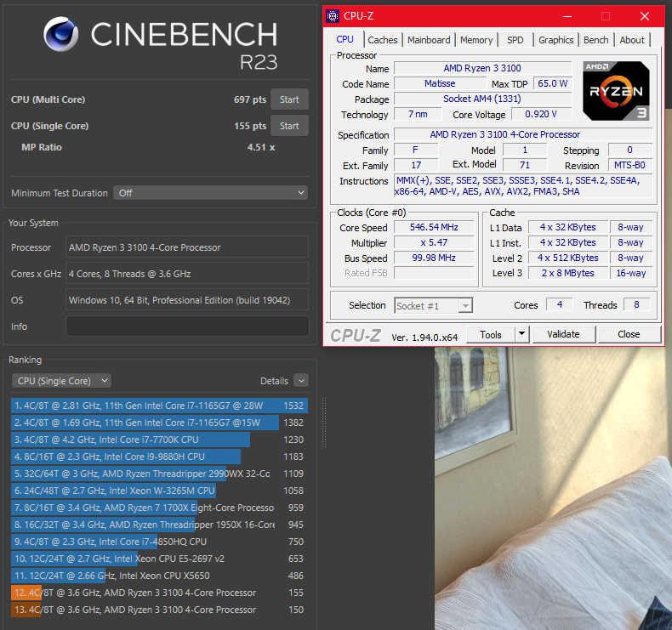Select ranking row 9 Core i7-4850HQ
Screen dimensions: 672x630
pyautogui.click(x=159, y=542)
